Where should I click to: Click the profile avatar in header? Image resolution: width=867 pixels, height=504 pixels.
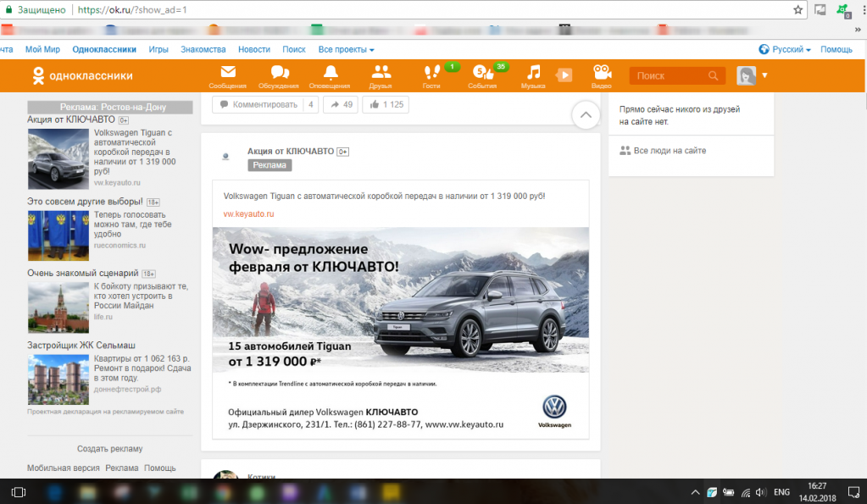[746, 75]
